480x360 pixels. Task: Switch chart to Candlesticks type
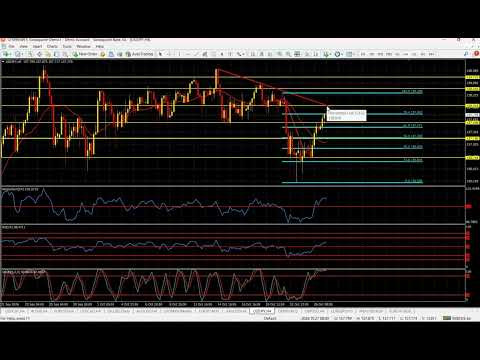click(x=262, y=54)
